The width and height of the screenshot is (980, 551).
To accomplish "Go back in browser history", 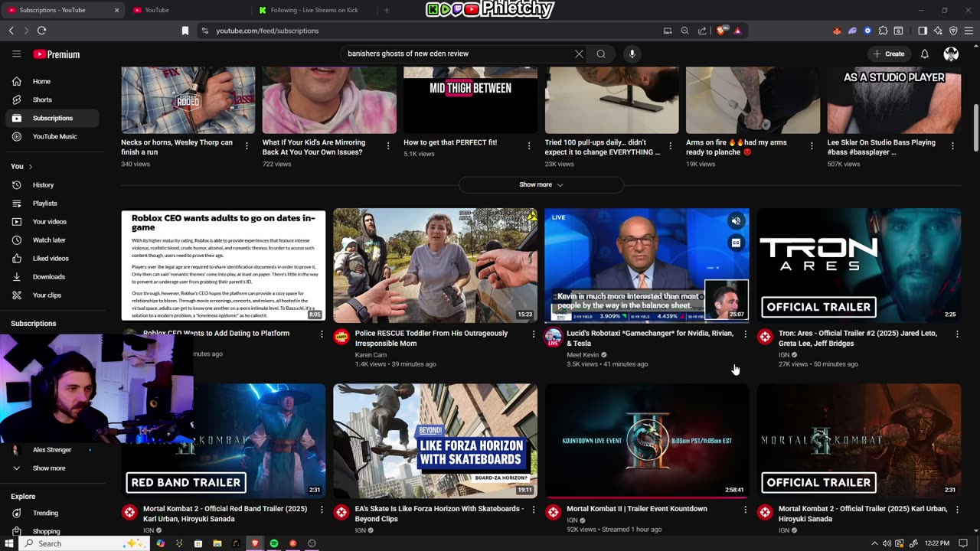I will click(11, 31).
